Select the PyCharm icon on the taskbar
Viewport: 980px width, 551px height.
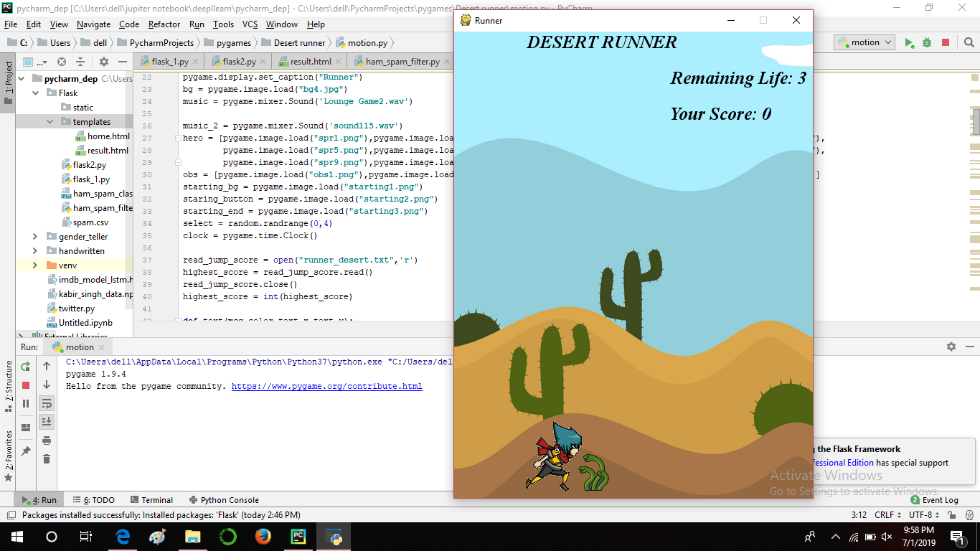298,536
